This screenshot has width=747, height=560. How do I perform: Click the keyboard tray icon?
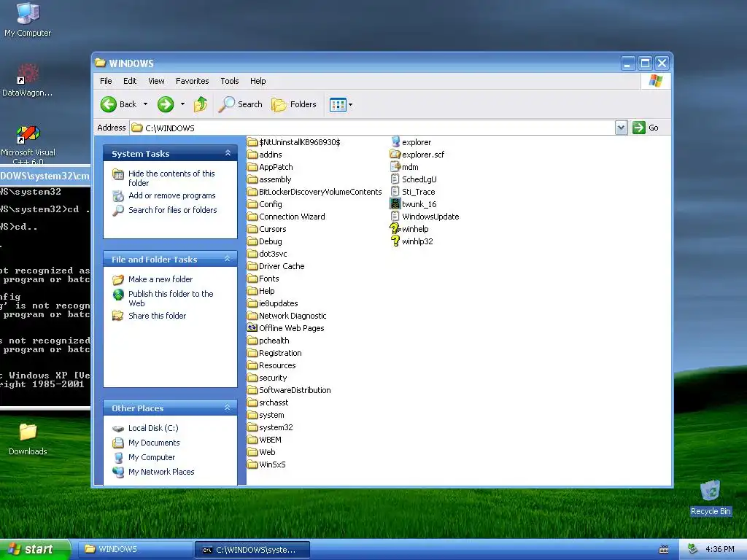point(664,550)
